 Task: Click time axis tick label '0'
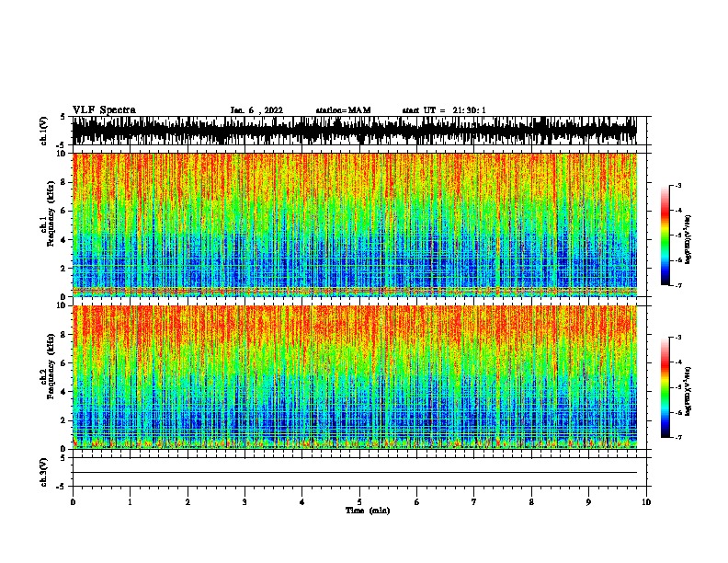73,502
